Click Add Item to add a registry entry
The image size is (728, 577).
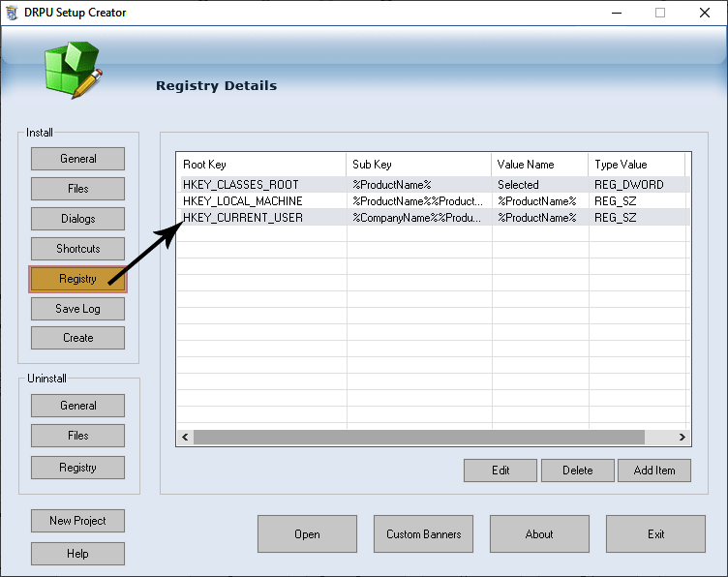pyautogui.click(x=655, y=471)
